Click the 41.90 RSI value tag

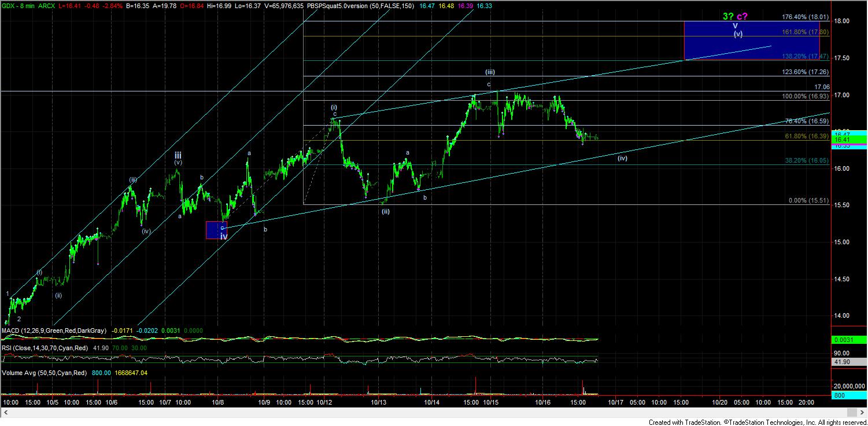pyautogui.click(x=848, y=362)
